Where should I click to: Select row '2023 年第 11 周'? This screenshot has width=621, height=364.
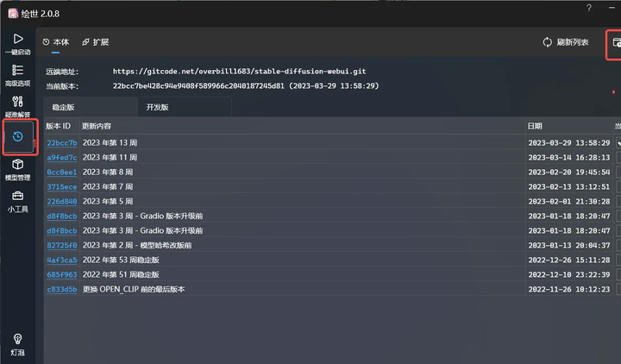click(x=332, y=157)
